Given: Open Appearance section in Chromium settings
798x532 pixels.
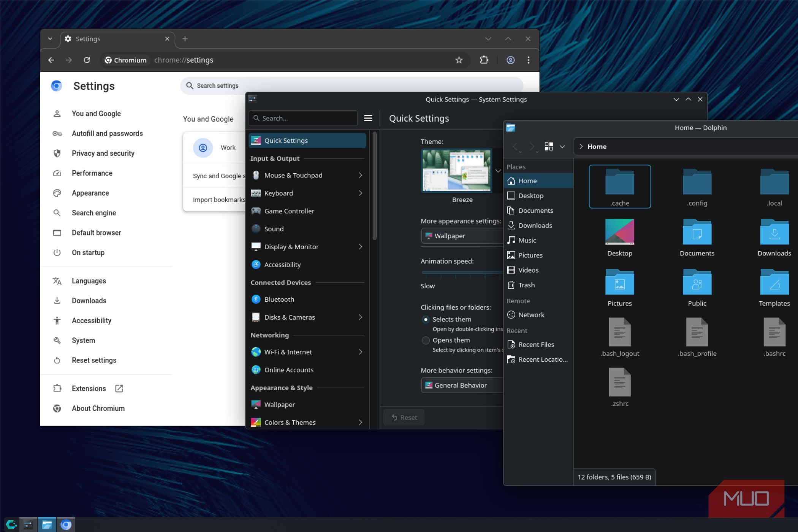Looking at the screenshot, I should (90, 193).
